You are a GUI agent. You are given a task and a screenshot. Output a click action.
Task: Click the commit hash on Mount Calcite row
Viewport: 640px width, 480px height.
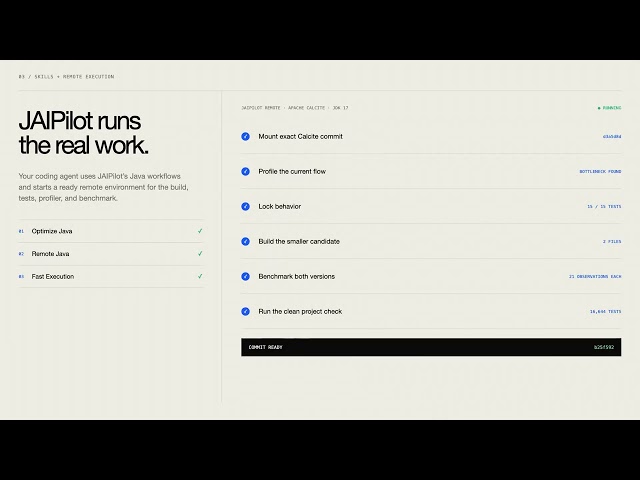click(612, 136)
